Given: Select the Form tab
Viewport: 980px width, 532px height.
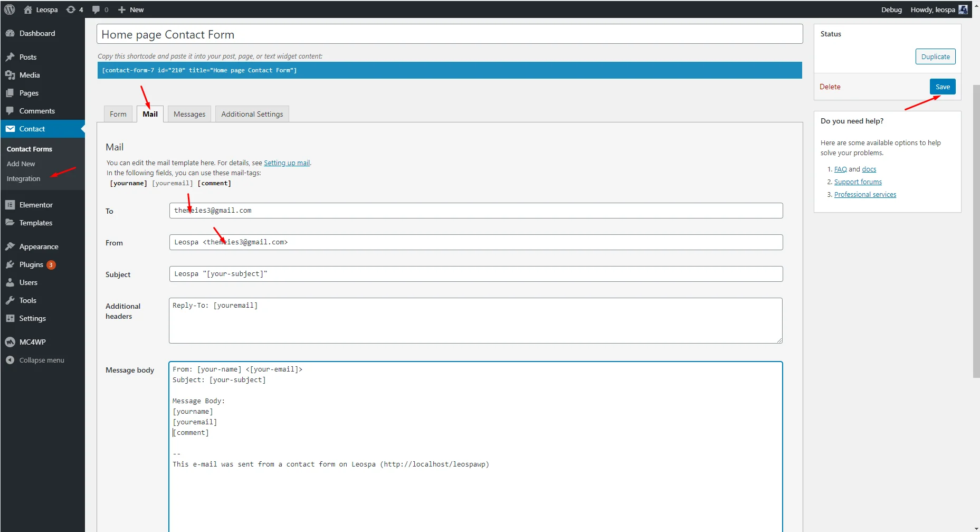Looking at the screenshot, I should pos(118,114).
